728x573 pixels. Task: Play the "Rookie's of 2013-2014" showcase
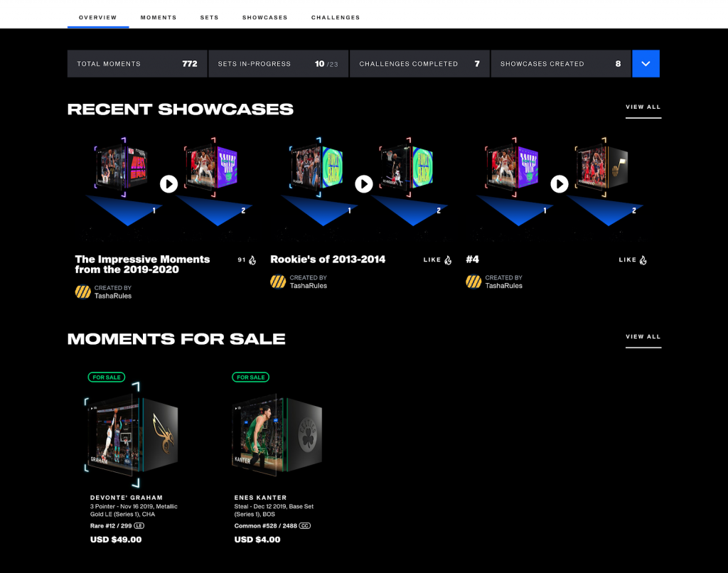coord(364,184)
